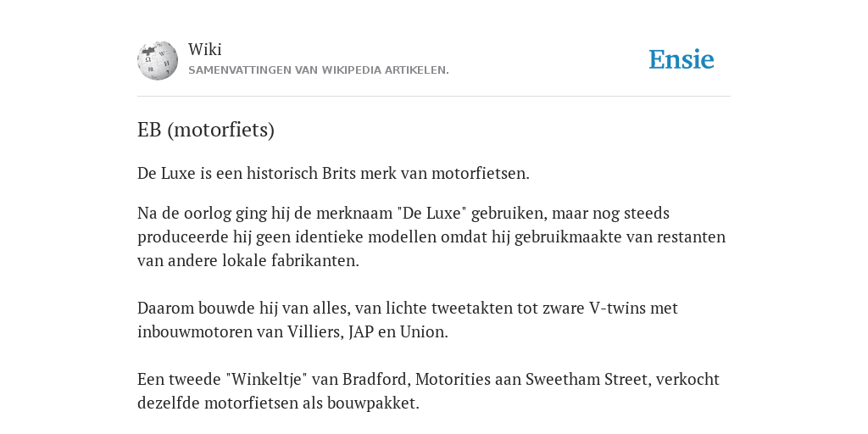Click line van andere lokale fabrikanten
The width and height of the screenshot is (868, 434).
click(248, 261)
